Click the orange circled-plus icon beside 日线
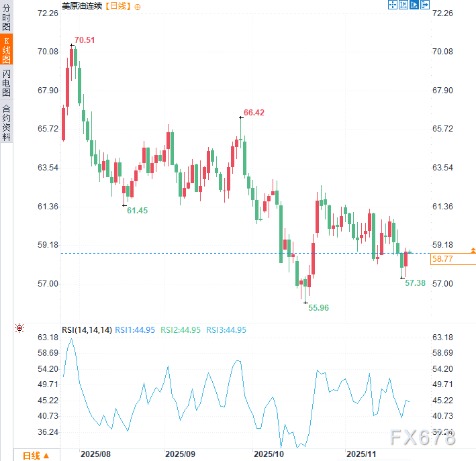476x461 pixels. pyautogui.click(x=138, y=6)
